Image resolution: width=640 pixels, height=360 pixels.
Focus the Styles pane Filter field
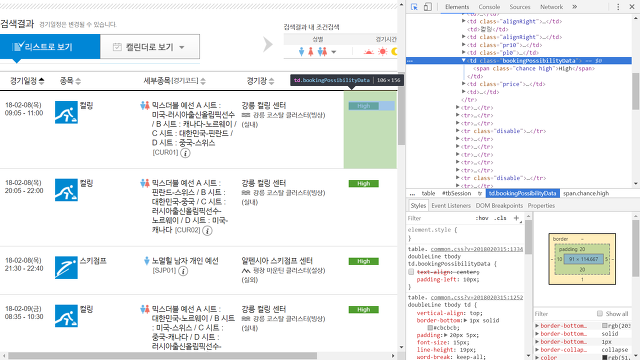click(x=440, y=218)
